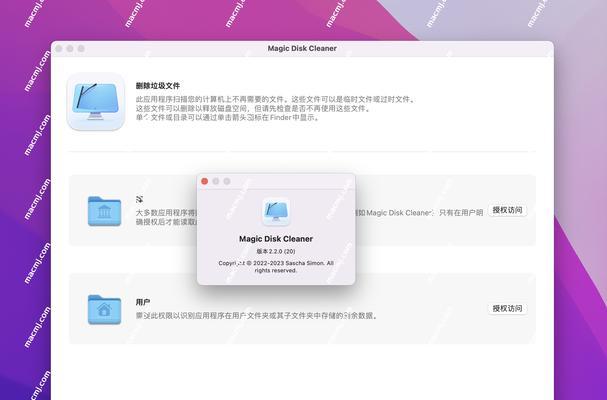Click the 用户 section title
The image size is (607, 400).
click(x=143, y=302)
